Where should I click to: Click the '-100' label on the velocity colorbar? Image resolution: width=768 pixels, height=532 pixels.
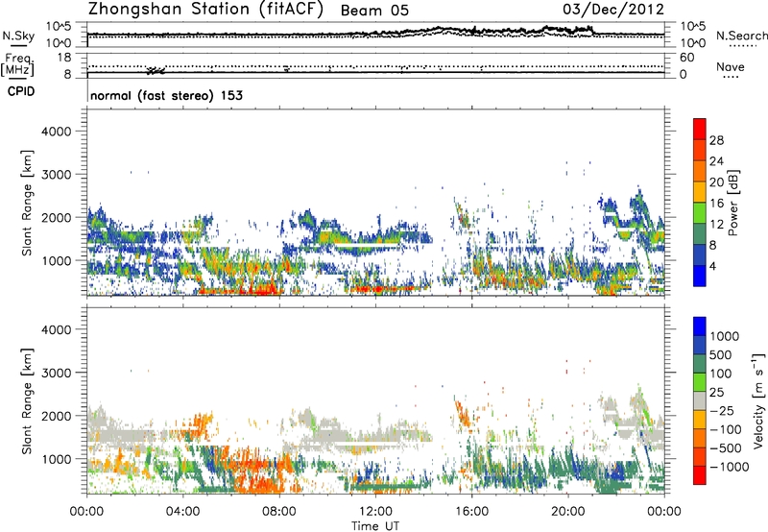coord(726,429)
